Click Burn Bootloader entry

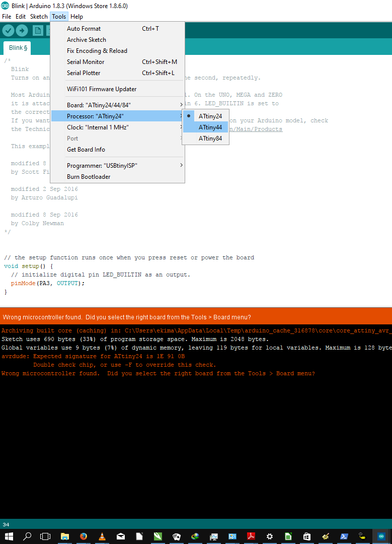(117, 177)
